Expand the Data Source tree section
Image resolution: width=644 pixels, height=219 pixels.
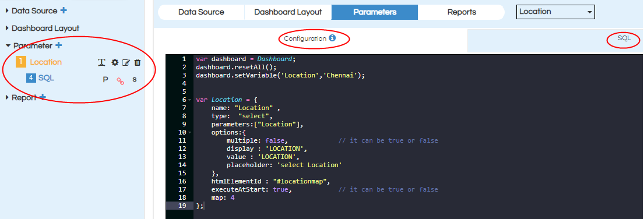(x=8, y=11)
